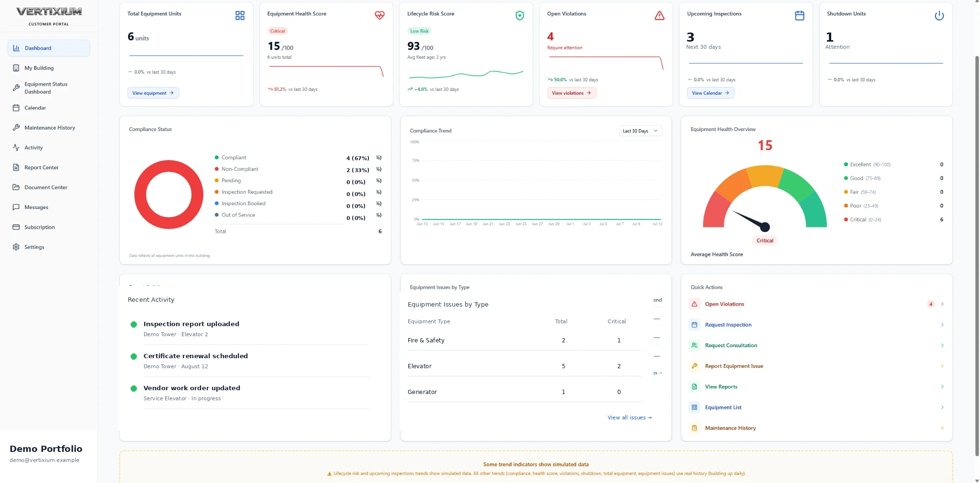Click the View Reports quick action icon
The height and width of the screenshot is (483, 980).
point(694,386)
